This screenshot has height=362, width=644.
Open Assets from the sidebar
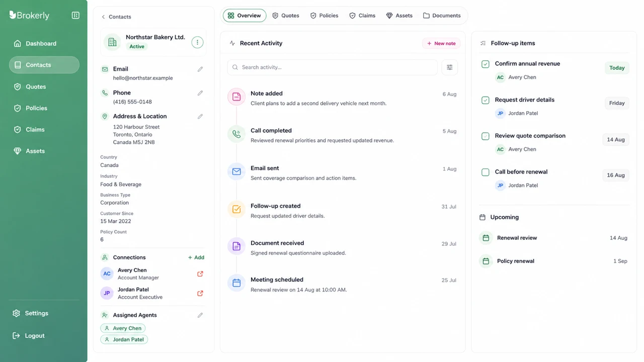(44, 151)
